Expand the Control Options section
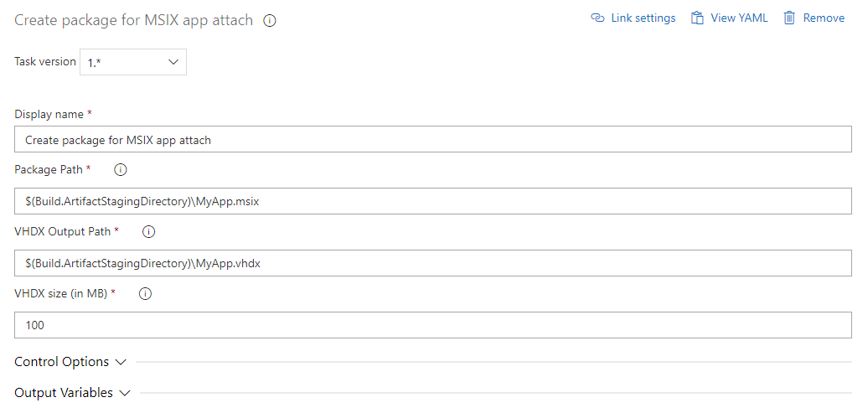Image resolution: width=868 pixels, height=413 pixels. [70, 362]
